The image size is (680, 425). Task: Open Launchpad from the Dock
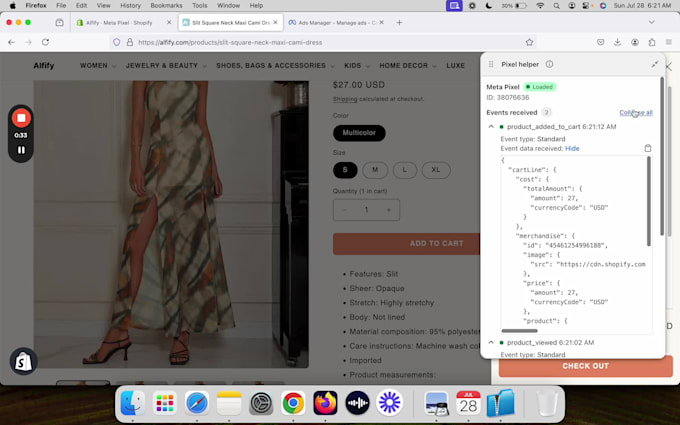pyautogui.click(x=165, y=403)
